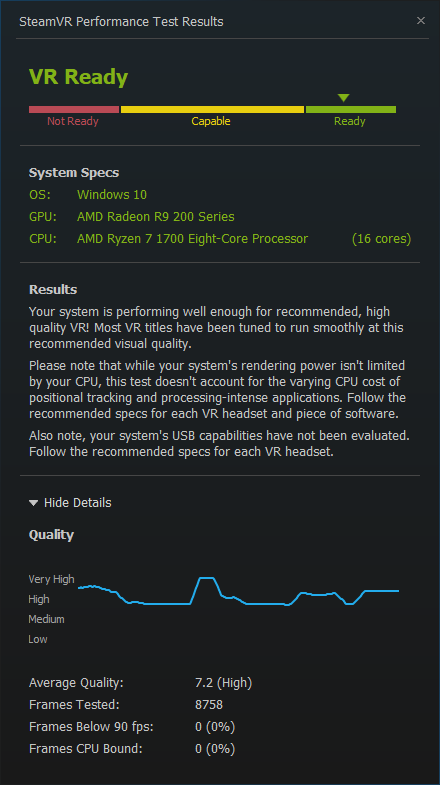Click the Frames Below 90 fps value
Screen dimensions: 440x785
coord(215,726)
